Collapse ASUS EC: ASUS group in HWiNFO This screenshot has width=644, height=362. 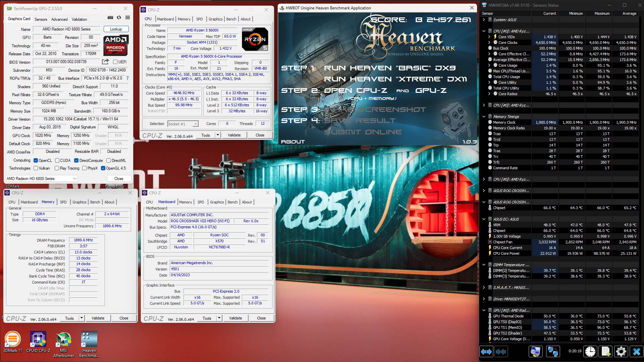pos(484,219)
